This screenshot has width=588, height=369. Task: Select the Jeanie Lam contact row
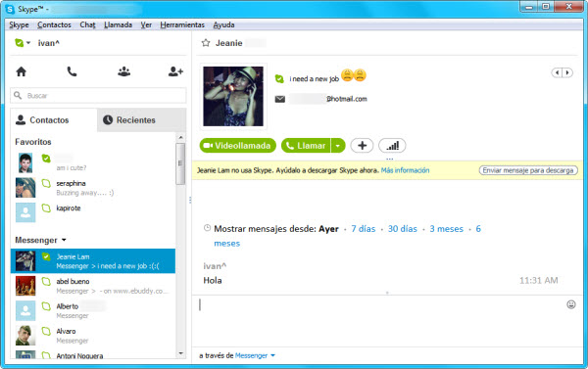click(93, 261)
